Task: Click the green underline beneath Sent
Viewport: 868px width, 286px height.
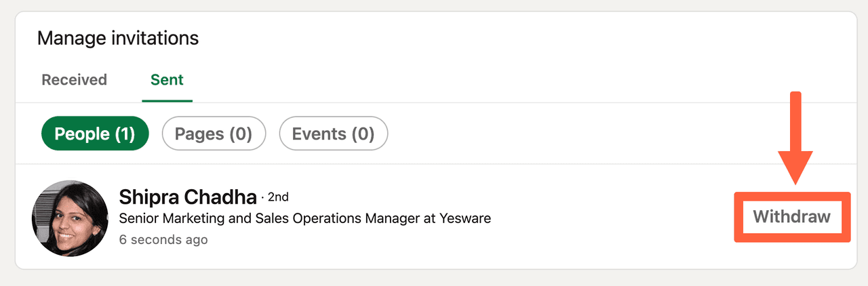Action: (167, 101)
